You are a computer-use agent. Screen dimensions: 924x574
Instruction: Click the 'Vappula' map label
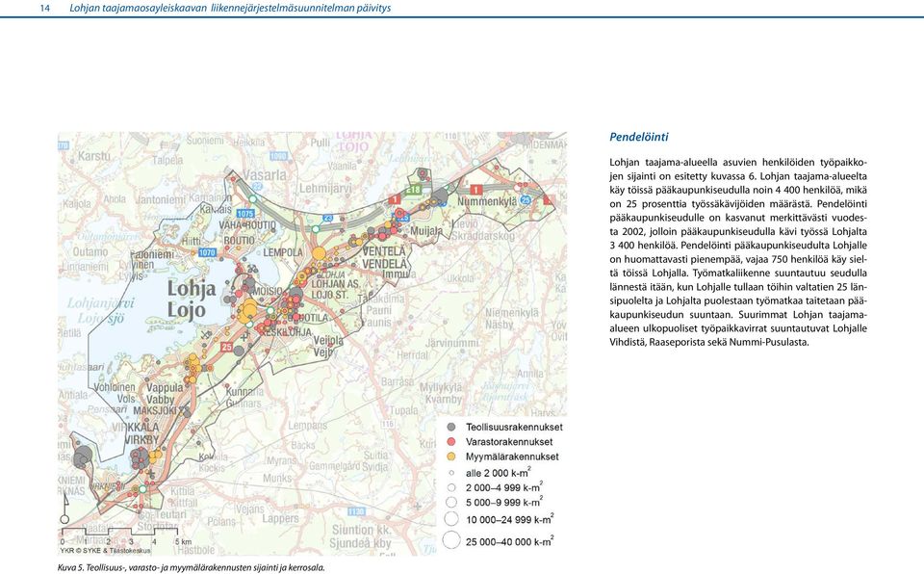click(165, 387)
